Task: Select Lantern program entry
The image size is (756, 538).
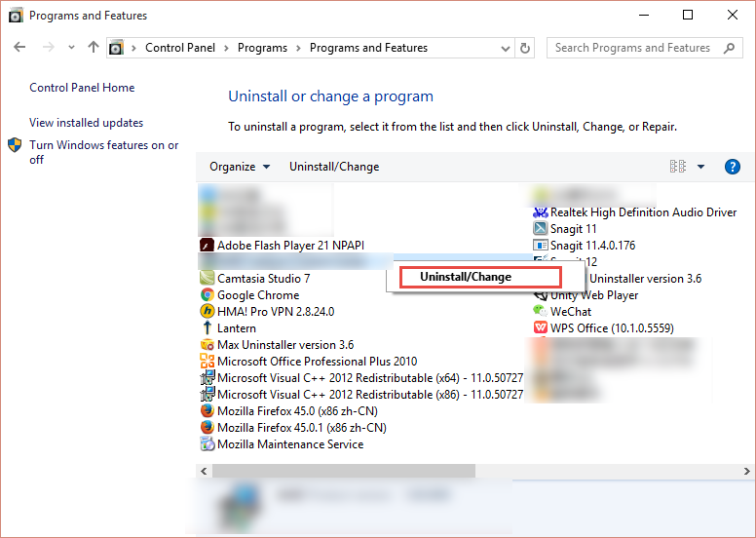Action: (x=236, y=328)
